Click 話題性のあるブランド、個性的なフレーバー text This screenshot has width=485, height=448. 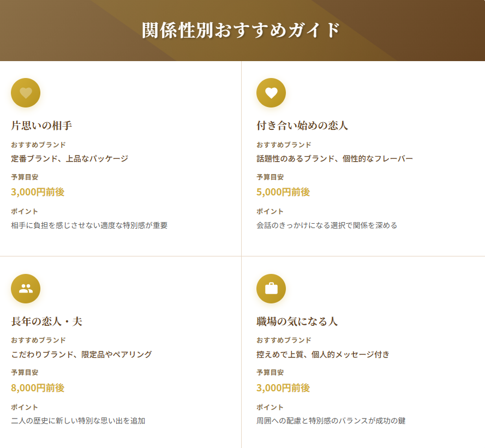pyautogui.click(x=334, y=159)
